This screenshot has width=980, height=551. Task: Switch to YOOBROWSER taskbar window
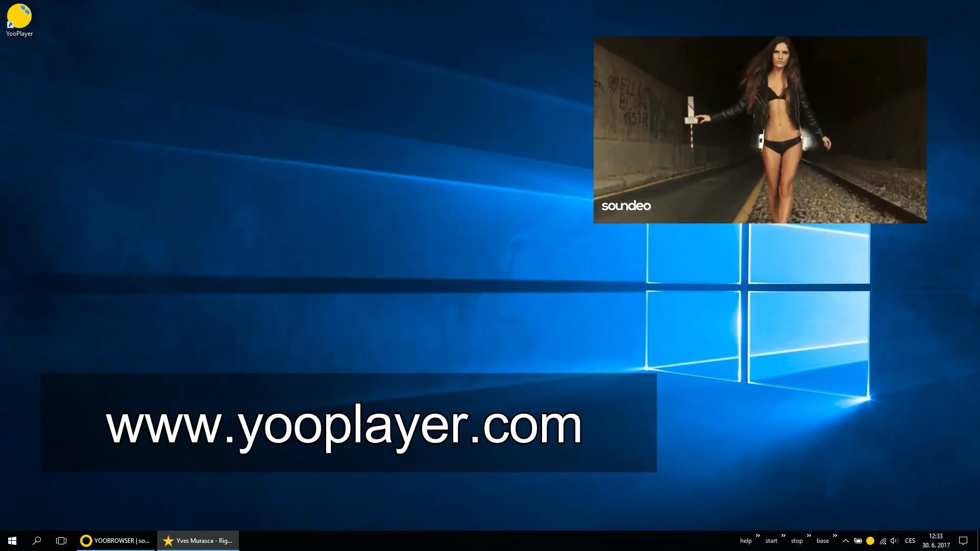coord(116,541)
